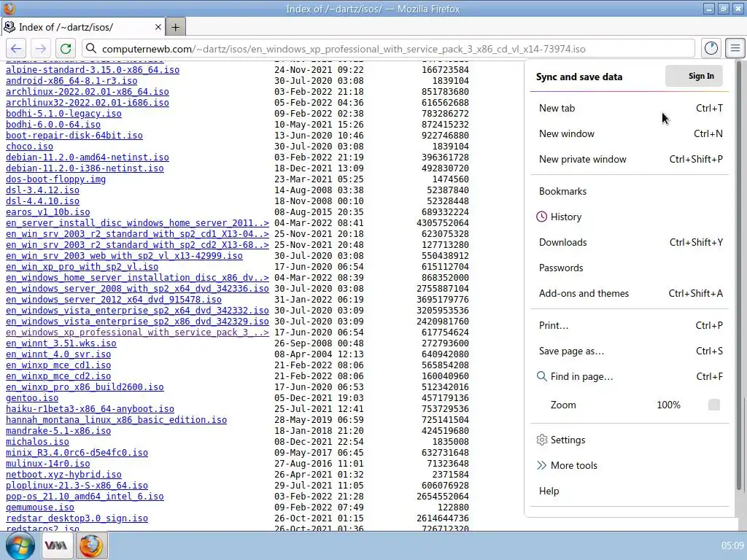The width and height of the screenshot is (747, 560).
Task: Click gentoo.iso link
Action: 32,399
